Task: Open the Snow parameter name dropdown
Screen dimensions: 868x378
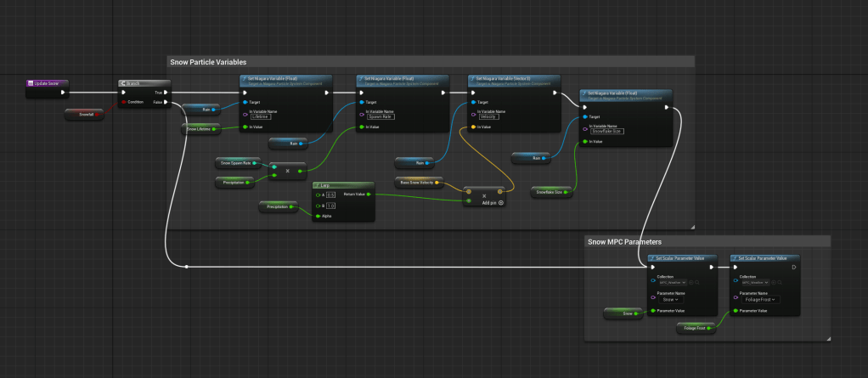Action: tap(668, 299)
